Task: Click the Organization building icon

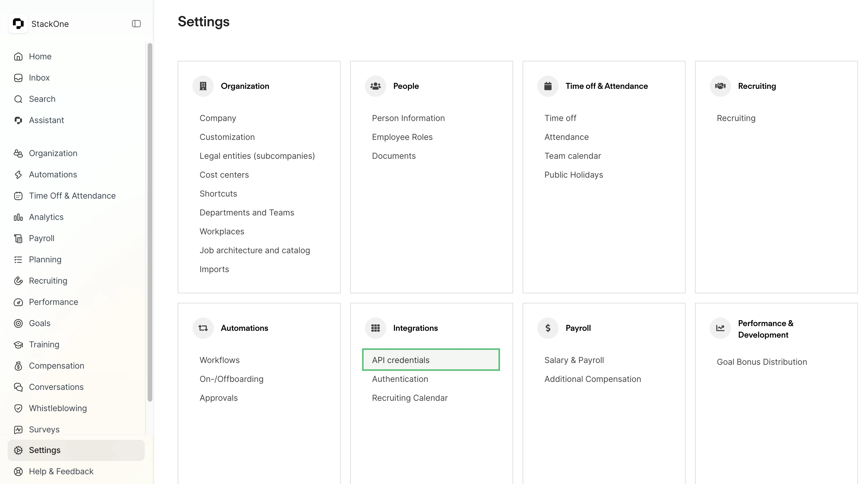Action: pos(203,86)
